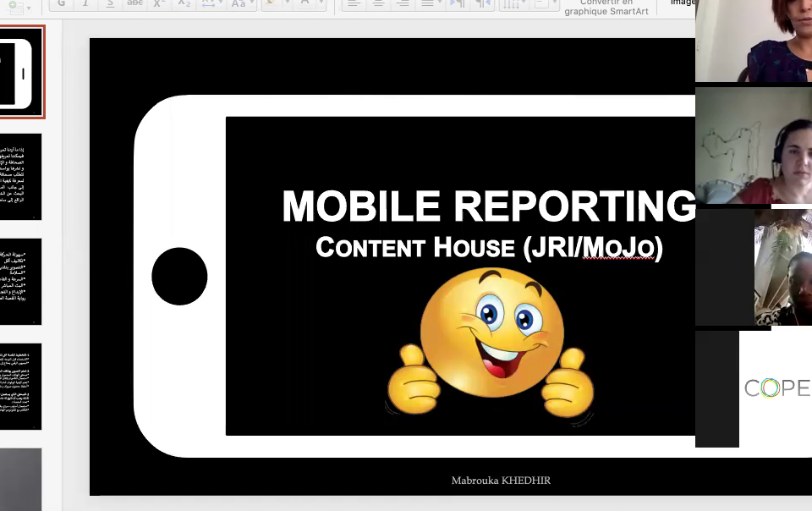Apply superscript formatting
The height and width of the screenshot is (511, 812).
tap(160, 4)
